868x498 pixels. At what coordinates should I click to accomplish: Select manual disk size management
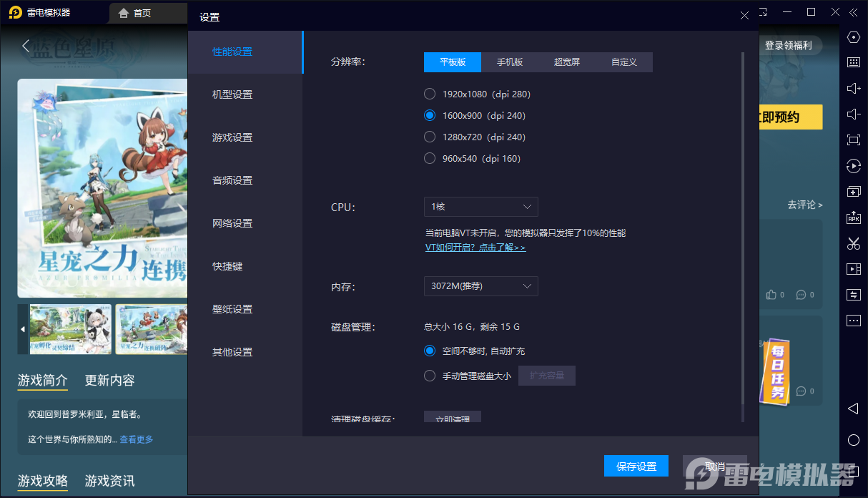pos(430,375)
